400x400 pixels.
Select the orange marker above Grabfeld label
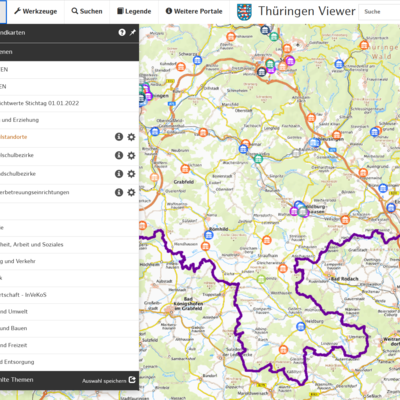click(185, 169)
